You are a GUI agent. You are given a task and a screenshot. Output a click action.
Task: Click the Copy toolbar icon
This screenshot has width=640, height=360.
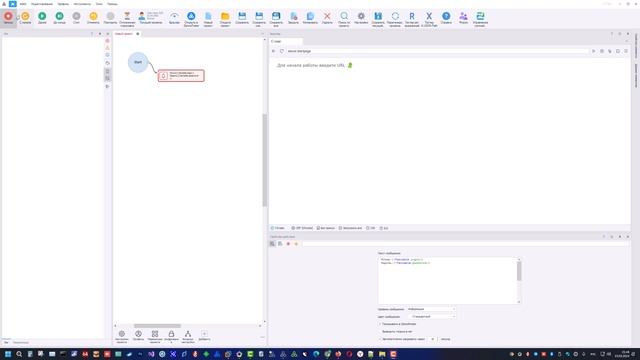pos(310,18)
